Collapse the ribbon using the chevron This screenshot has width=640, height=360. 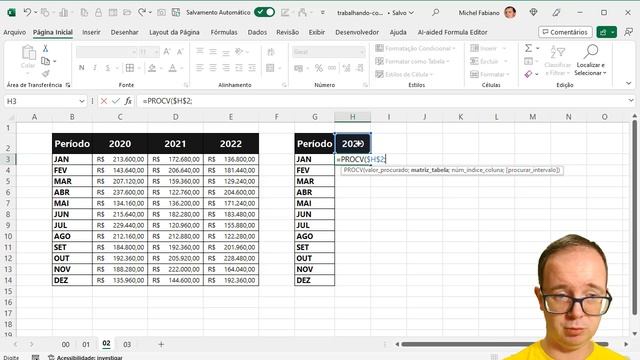pyautogui.click(x=629, y=83)
